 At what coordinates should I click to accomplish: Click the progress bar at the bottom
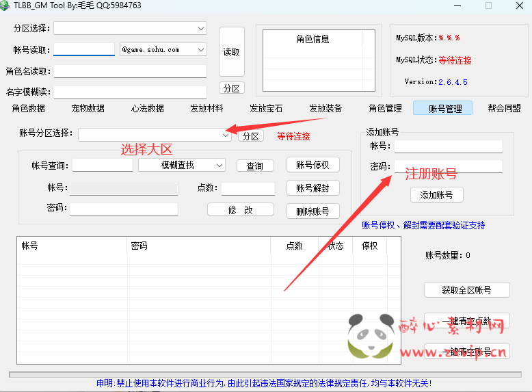click(265, 374)
